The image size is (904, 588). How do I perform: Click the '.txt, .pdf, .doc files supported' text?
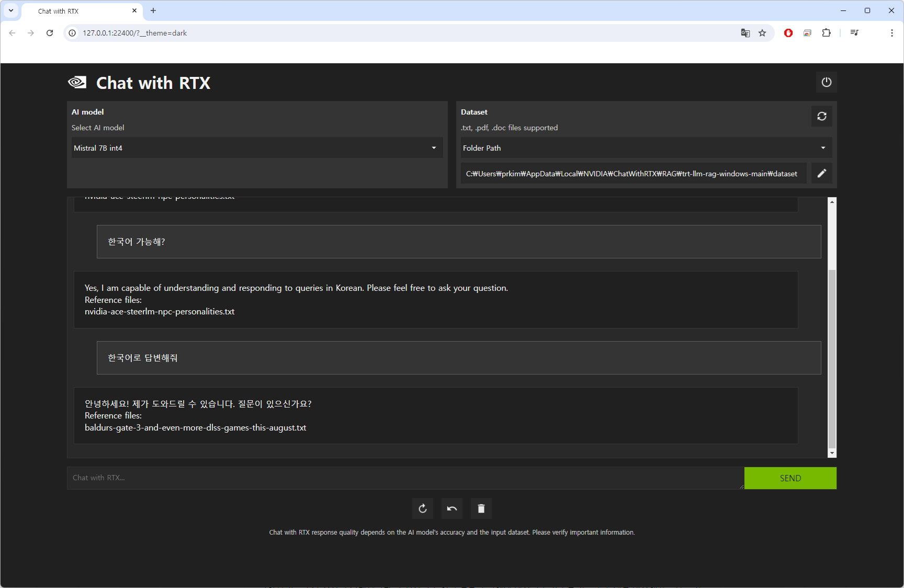pyautogui.click(x=509, y=128)
